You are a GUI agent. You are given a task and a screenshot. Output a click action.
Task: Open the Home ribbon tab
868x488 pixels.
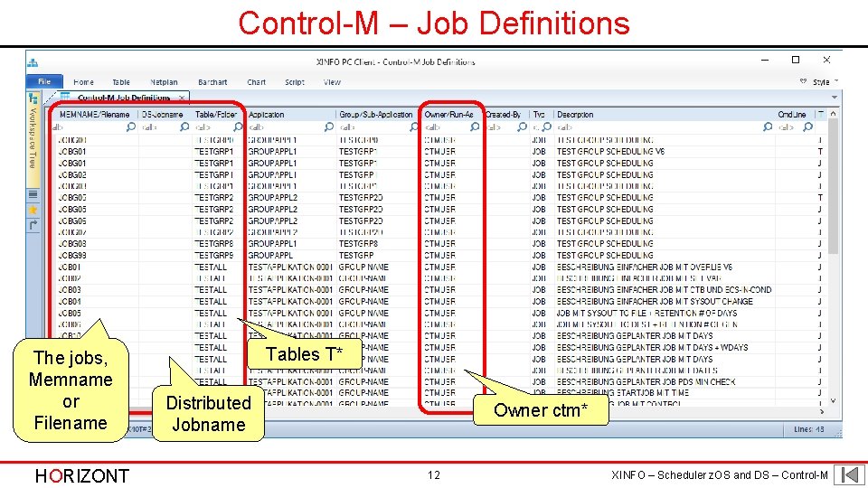click(83, 82)
